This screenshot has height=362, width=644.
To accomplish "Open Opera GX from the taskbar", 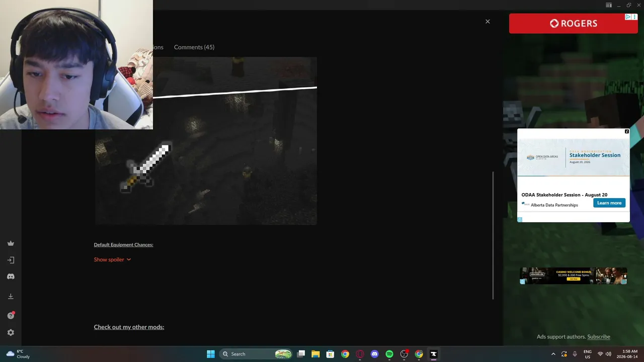I will tap(360, 354).
